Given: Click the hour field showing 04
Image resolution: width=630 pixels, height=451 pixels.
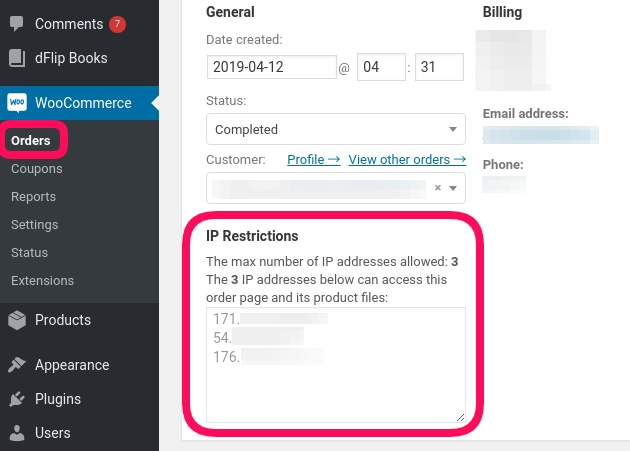Looking at the screenshot, I should coord(379,67).
